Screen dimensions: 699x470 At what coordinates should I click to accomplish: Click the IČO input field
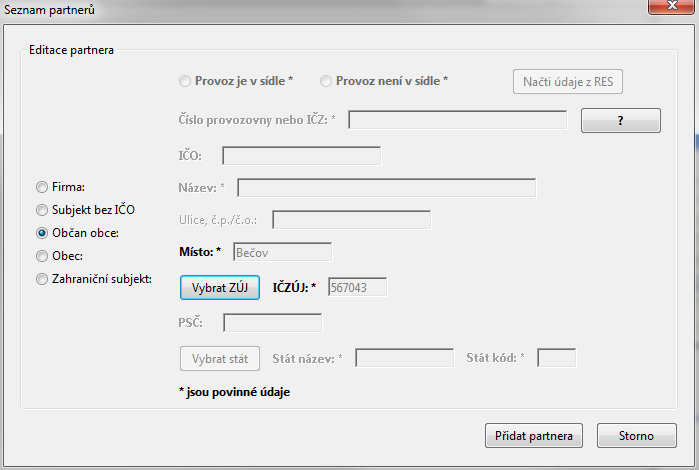click(302, 156)
